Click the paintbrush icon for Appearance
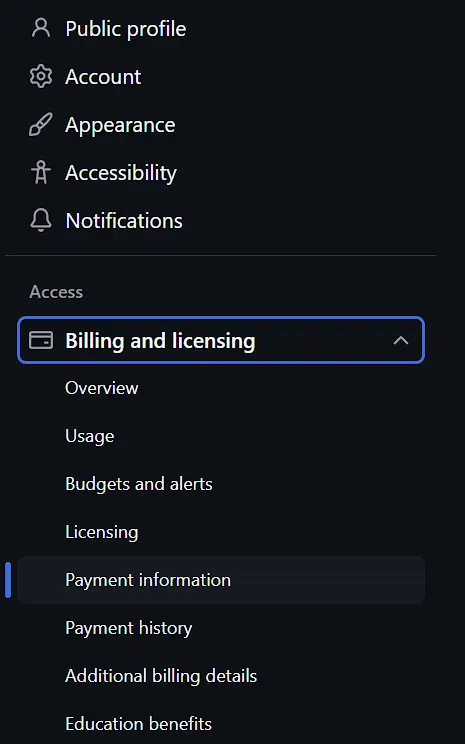Viewport: 465px width, 744px height. pos(41,124)
